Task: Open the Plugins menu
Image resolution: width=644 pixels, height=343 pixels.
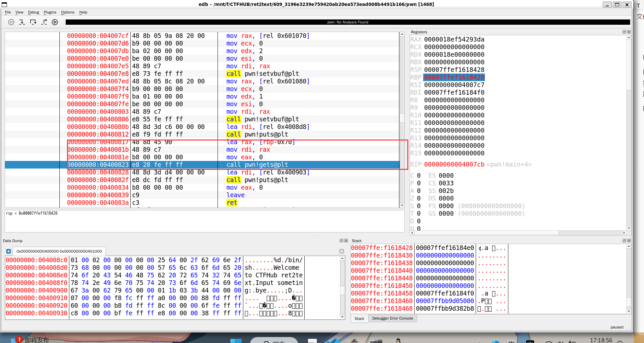Action: tap(50, 12)
